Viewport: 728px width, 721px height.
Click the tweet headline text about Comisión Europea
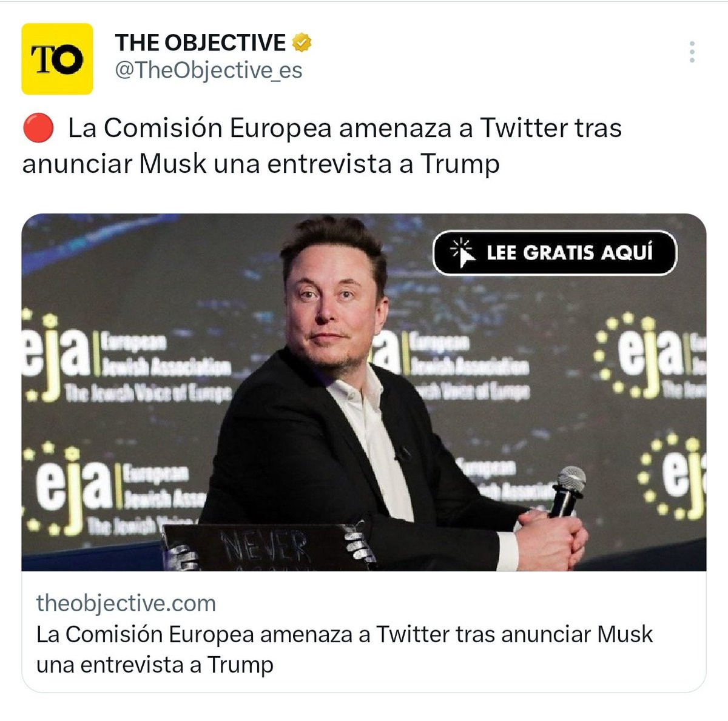(322, 146)
